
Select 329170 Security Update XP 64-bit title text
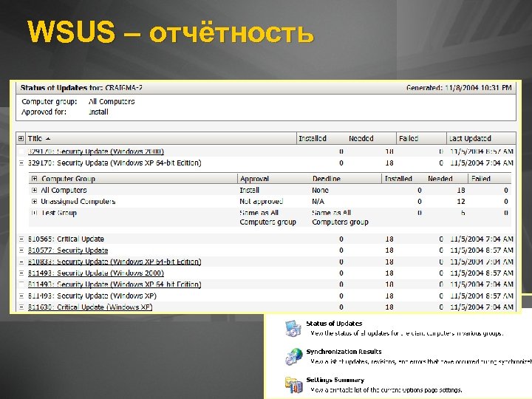click(115, 163)
